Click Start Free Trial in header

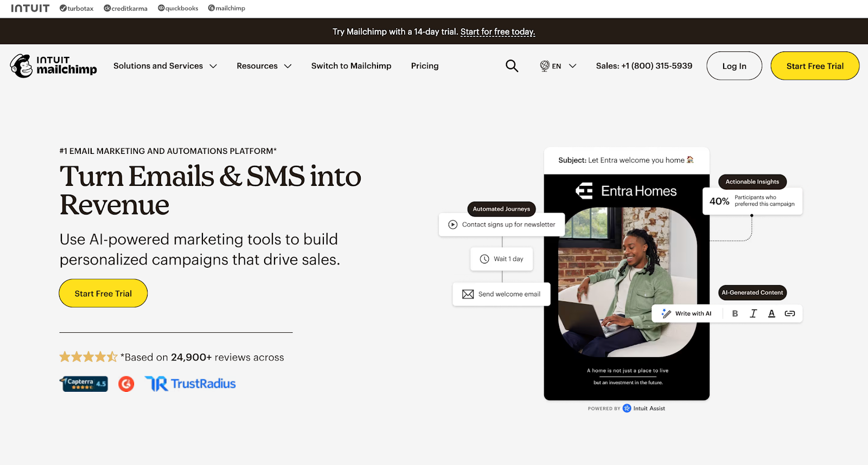(815, 66)
